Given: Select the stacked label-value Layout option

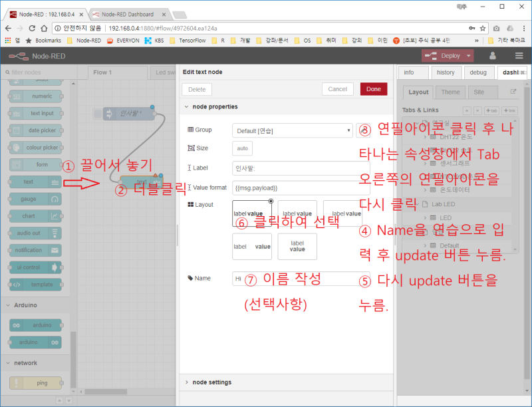Looking at the screenshot, I should click(x=297, y=246).
